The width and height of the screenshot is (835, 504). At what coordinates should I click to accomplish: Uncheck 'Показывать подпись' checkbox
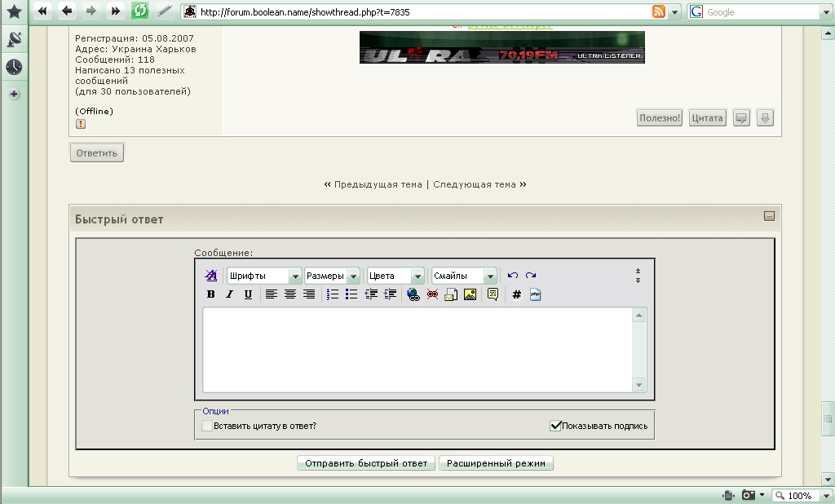point(556,426)
